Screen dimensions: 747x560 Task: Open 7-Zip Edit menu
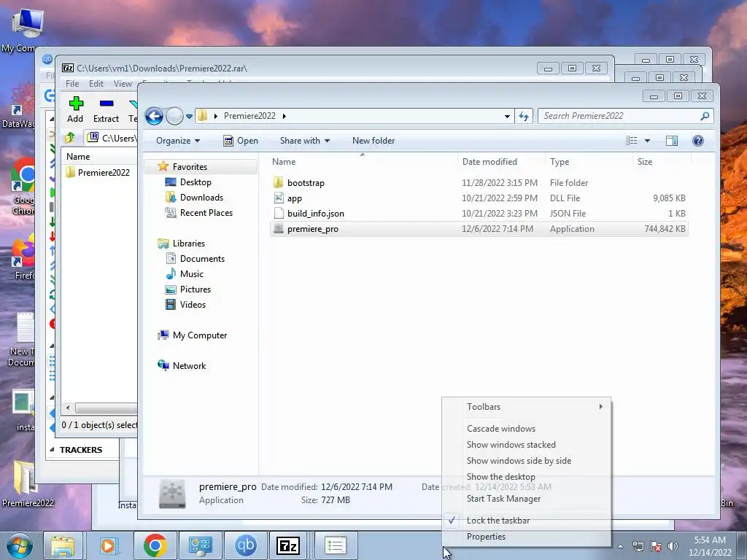96,84
